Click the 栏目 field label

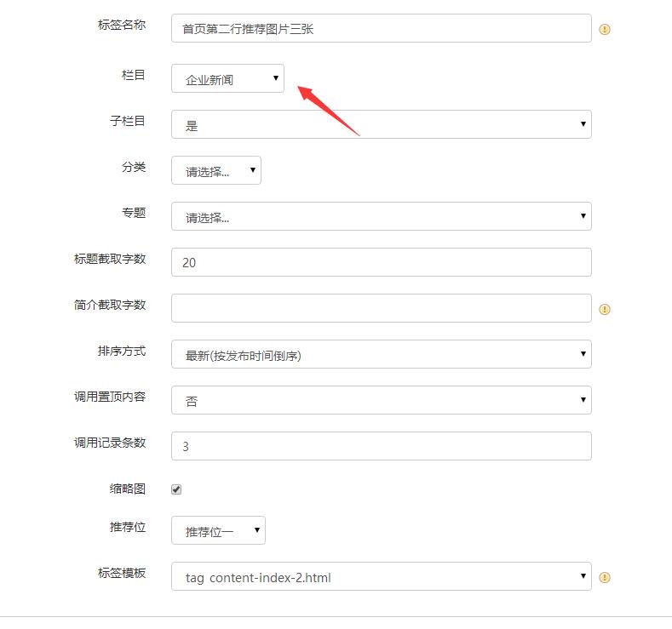pyautogui.click(x=134, y=75)
